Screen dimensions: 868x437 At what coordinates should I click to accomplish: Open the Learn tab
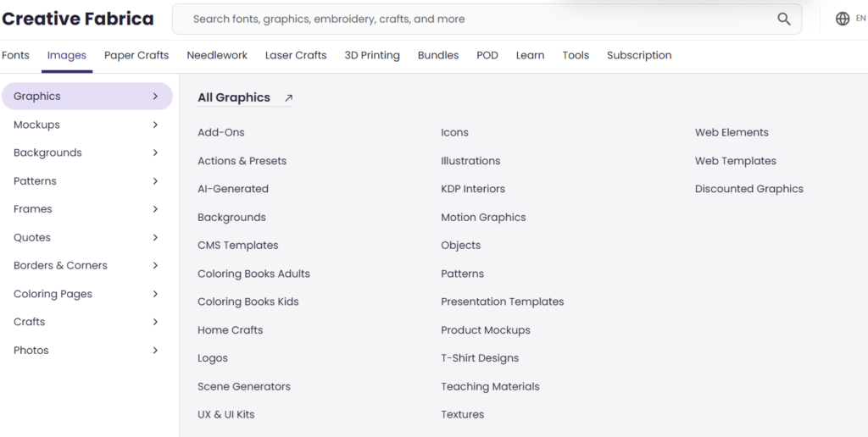531,55
